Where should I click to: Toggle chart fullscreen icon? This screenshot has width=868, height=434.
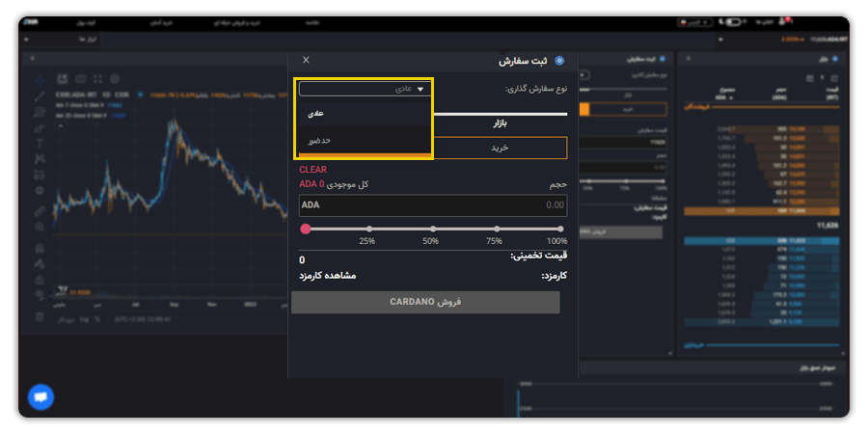click(x=98, y=79)
